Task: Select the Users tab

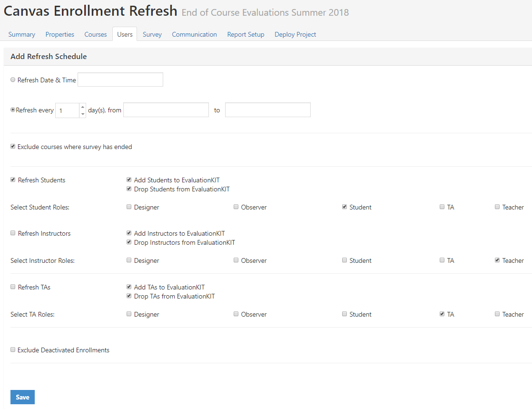Action: click(x=125, y=34)
